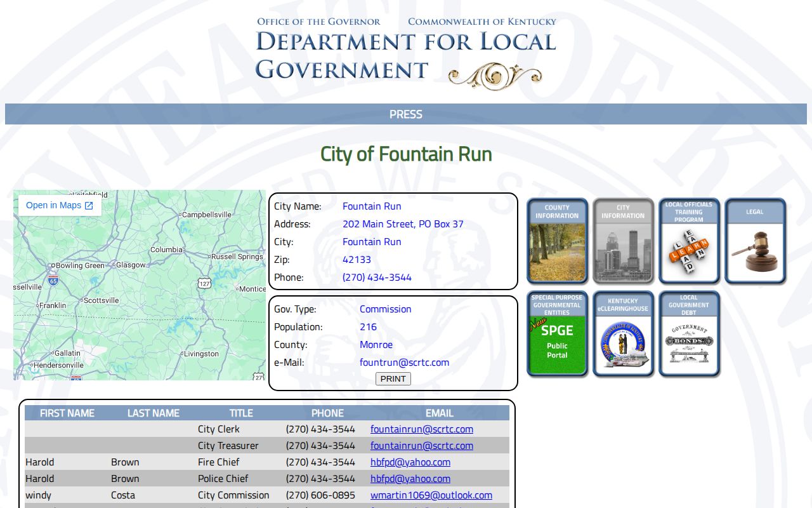Select the TITLE column header
This screenshot has width=812, height=508.
pos(241,413)
